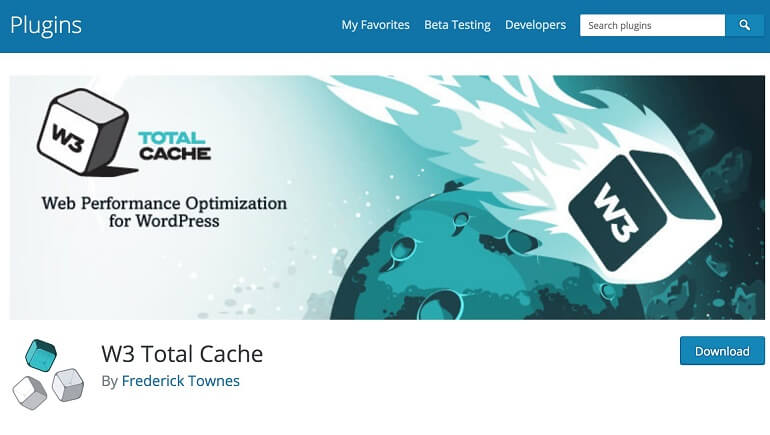This screenshot has height=435, width=770.
Task: Click the Plugins header title
Action: (x=46, y=26)
